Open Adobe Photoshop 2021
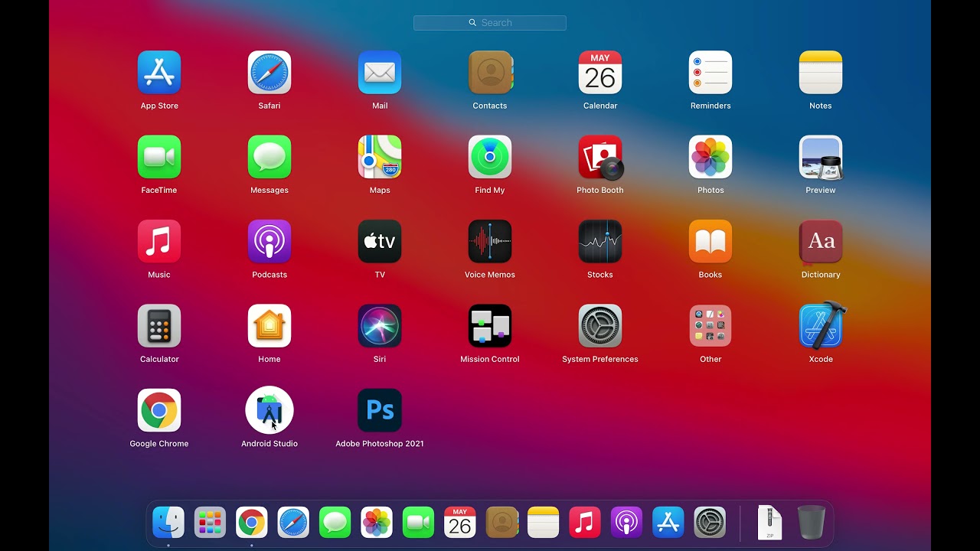The height and width of the screenshot is (551, 980). tap(380, 410)
